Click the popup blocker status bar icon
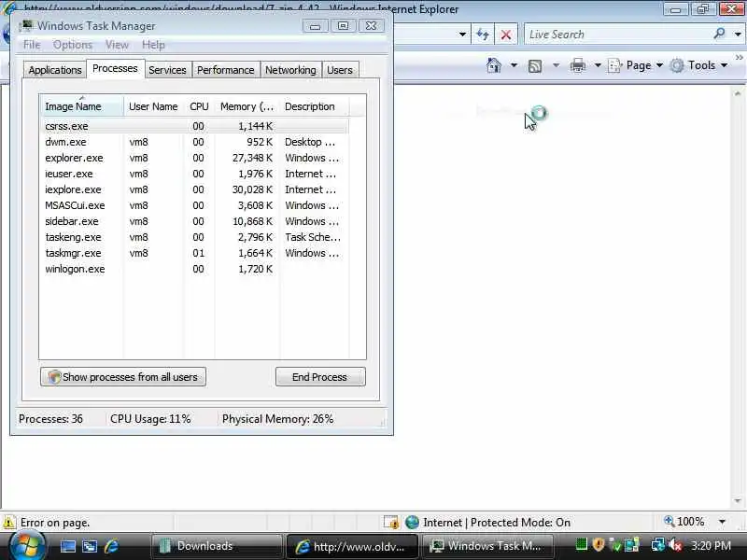The image size is (747, 560). (391, 523)
